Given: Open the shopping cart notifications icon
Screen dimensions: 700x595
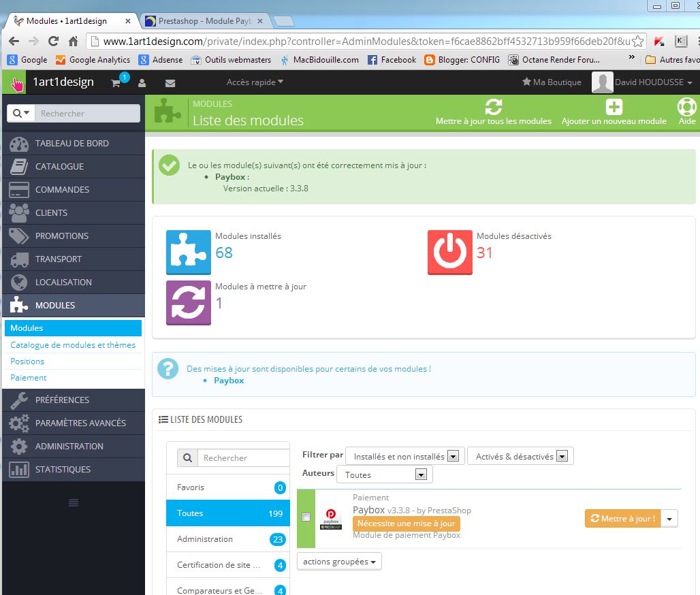Looking at the screenshot, I should pyautogui.click(x=116, y=82).
